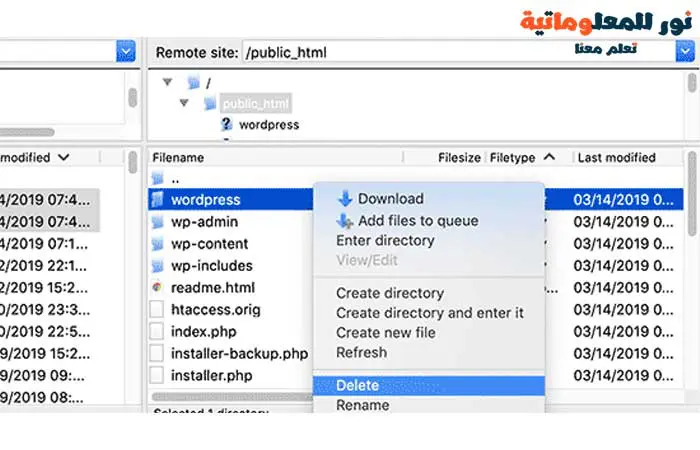Sort by Last modified column header
This screenshot has height=450, width=700.
coord(616,158)
